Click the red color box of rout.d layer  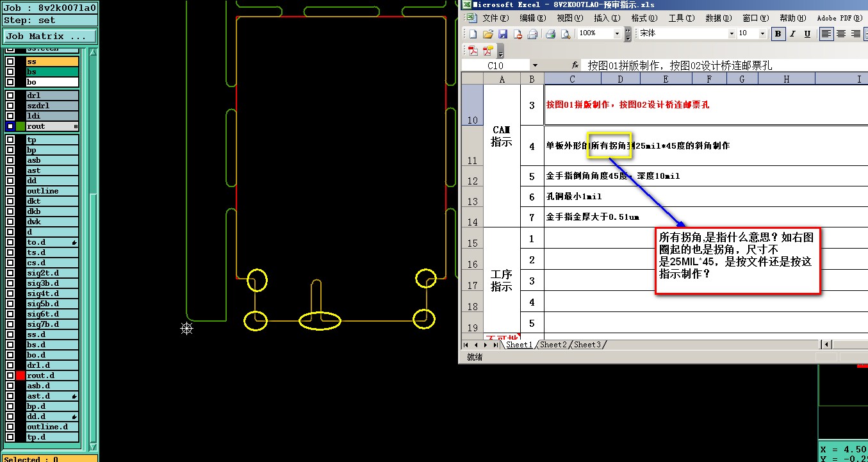coord(20,375)
